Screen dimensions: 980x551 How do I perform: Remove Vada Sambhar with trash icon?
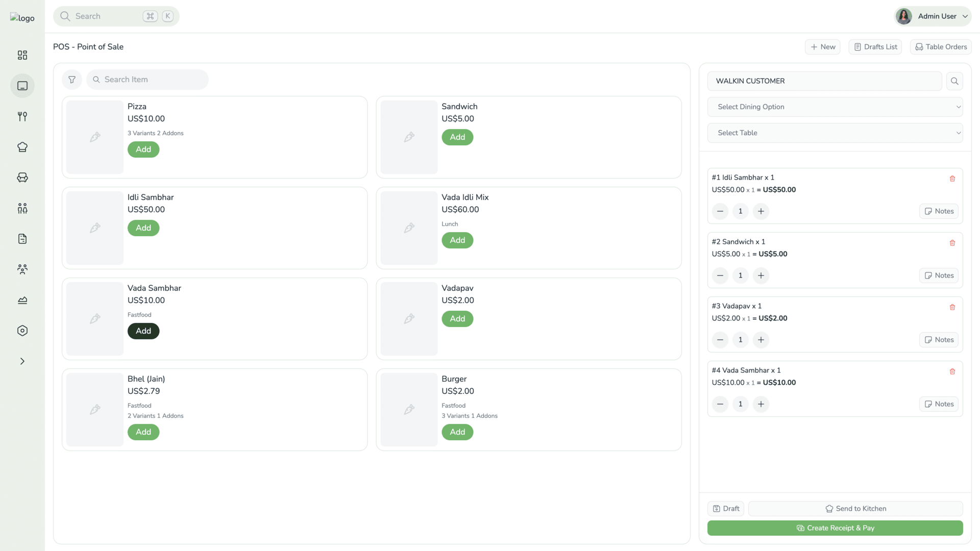[x=952, y=371]
